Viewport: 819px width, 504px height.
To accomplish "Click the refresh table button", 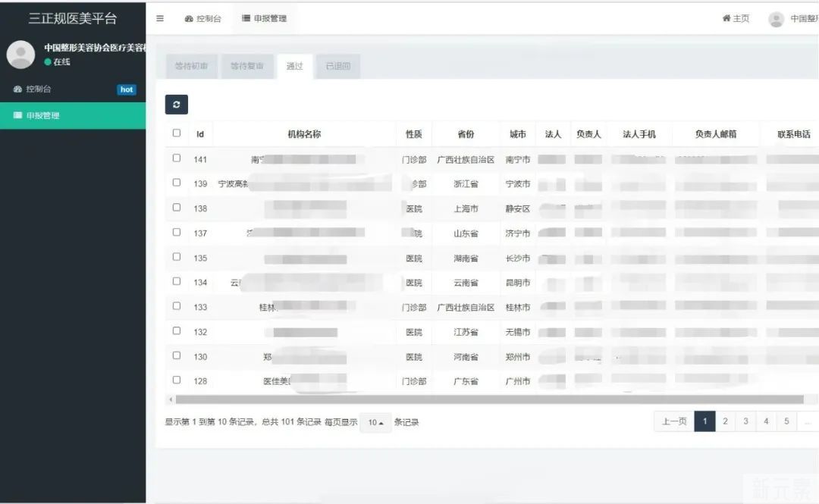I will (x=176, y=105).
